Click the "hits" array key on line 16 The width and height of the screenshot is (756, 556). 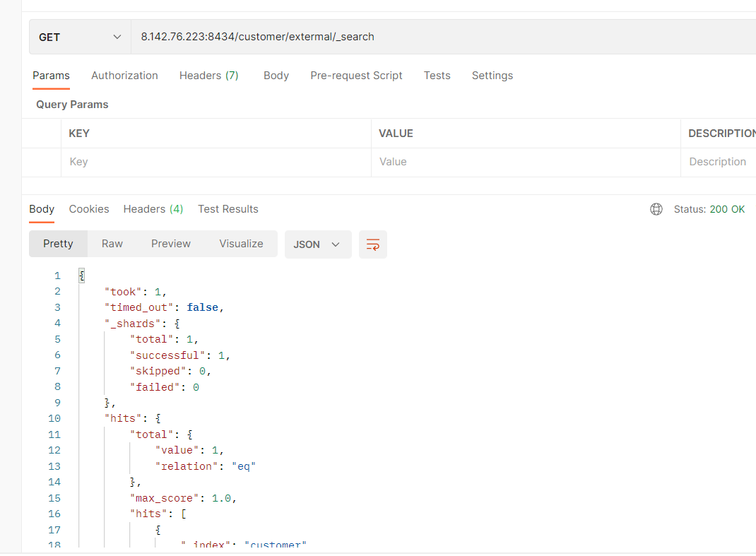click(x=148, y=514)
